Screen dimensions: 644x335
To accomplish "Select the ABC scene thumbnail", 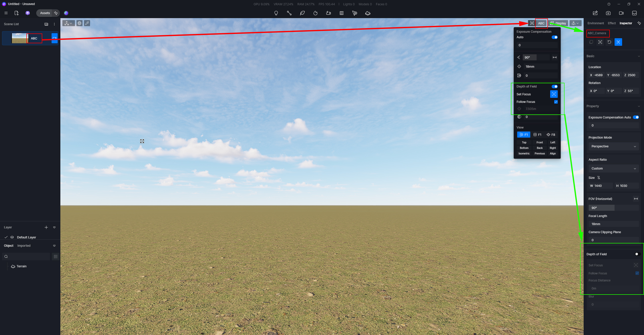I will (x=20, y=38).
